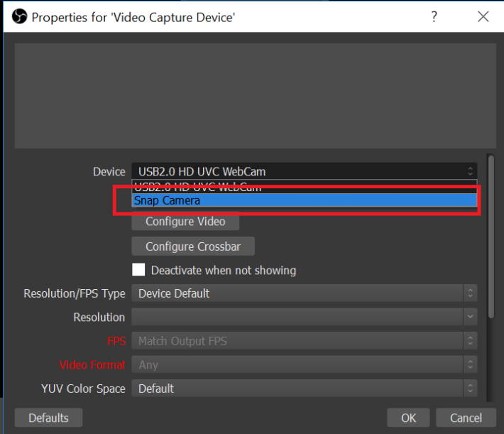Open the FPS Match Output FPS dropdown
The image size is (504, 434).
[x=304, y=341]
